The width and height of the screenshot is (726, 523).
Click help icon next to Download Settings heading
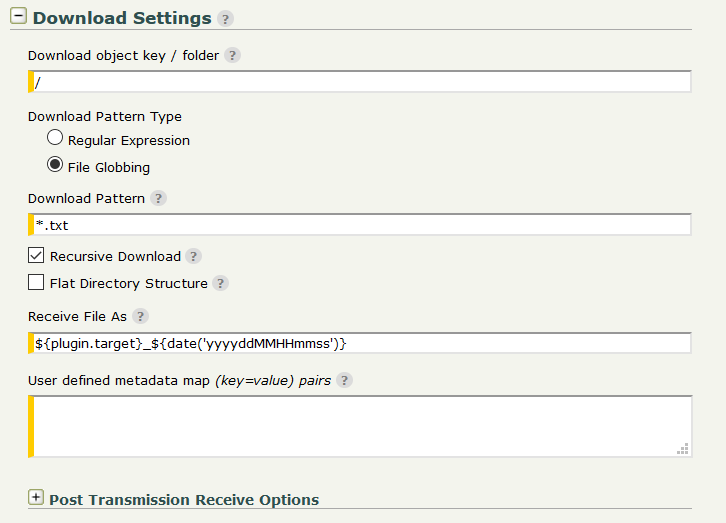[225, 19]
